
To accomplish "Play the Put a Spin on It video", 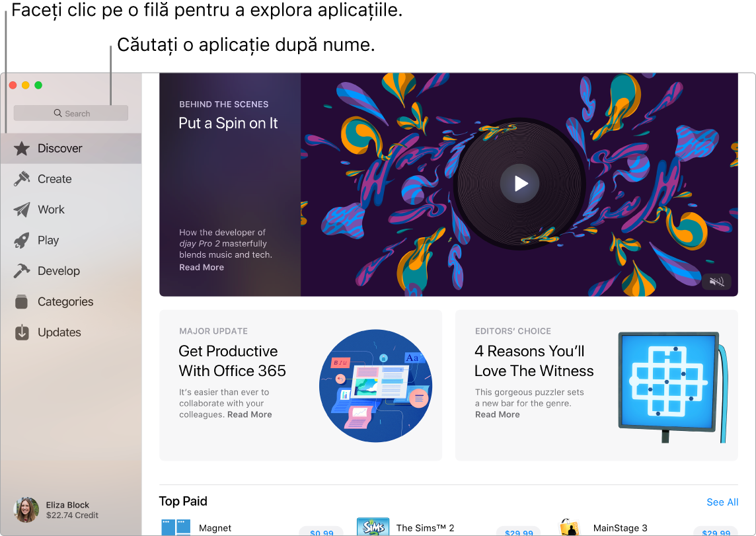I will [x=519, y=183].
